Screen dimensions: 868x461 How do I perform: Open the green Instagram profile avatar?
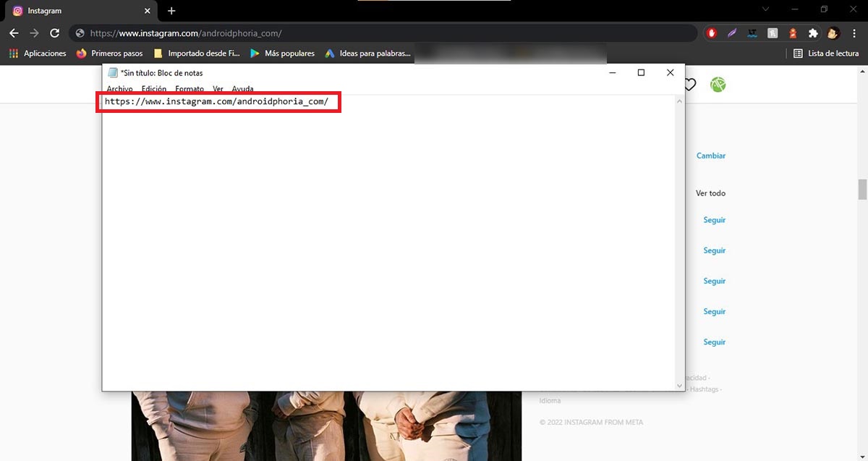718,85
